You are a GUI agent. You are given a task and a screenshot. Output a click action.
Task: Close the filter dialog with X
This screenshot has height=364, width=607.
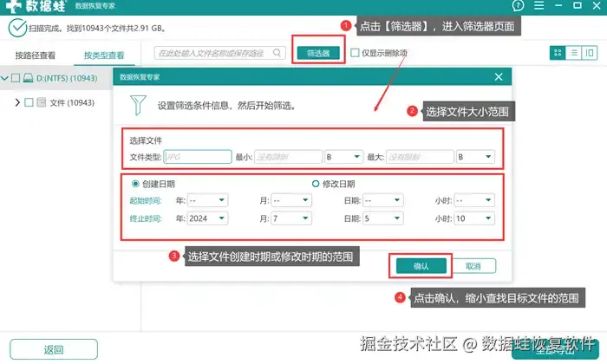[x=499, y=77]
